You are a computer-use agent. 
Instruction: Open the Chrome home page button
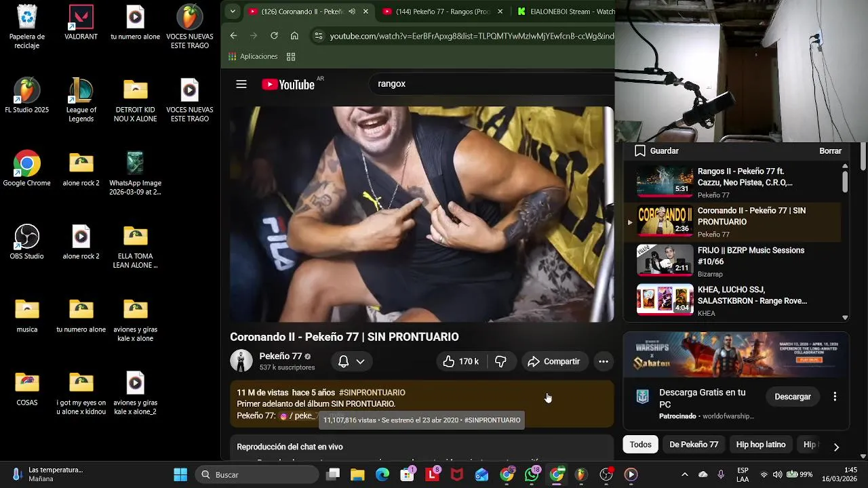294,36
